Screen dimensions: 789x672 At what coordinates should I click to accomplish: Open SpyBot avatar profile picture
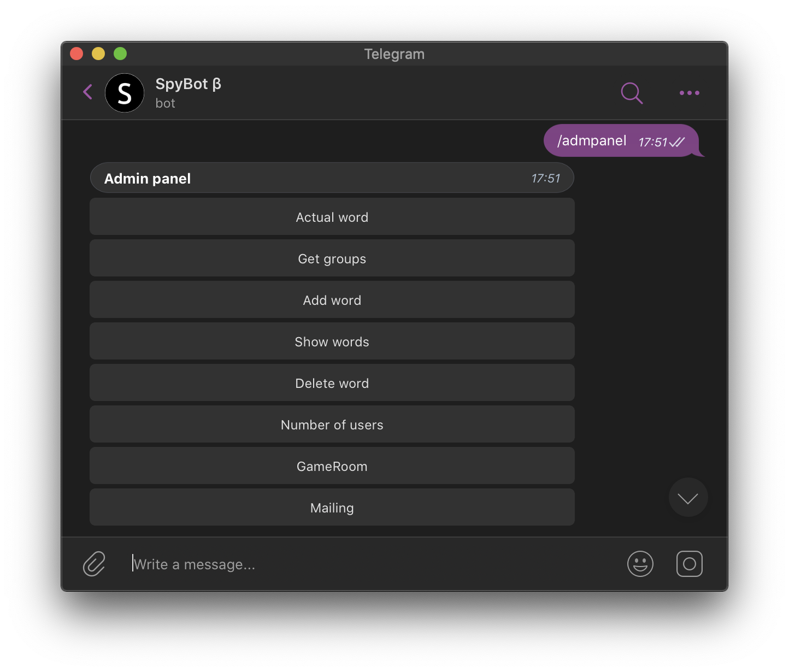[x=125, y=93]
